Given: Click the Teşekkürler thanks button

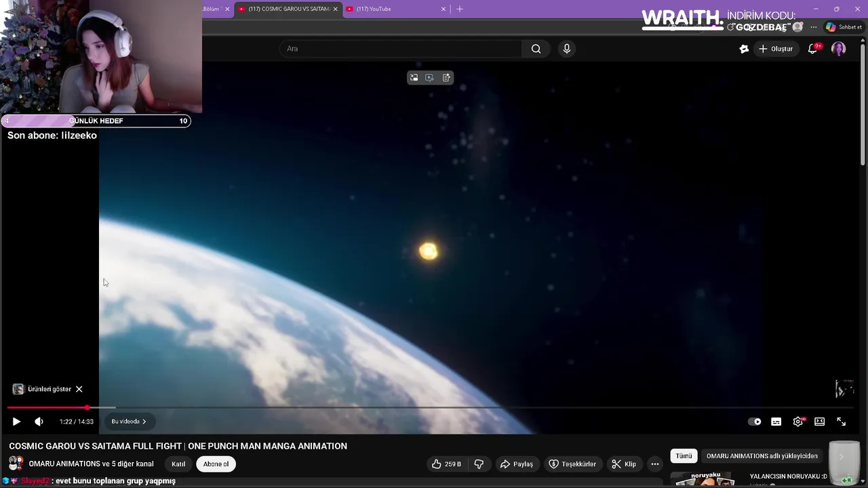Looking at the screenshot, I should pyautogui.click(x=572, y=464).
